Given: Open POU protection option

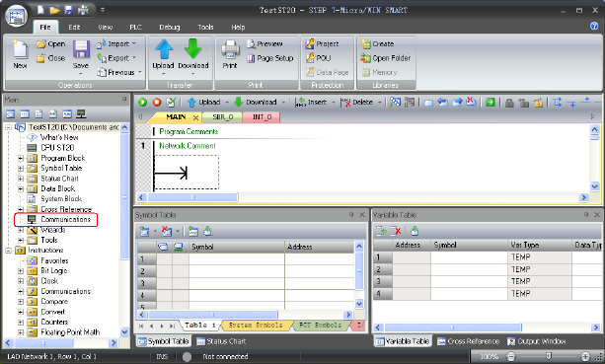Looking at the screenshot, I should click(x=319, y=58).
